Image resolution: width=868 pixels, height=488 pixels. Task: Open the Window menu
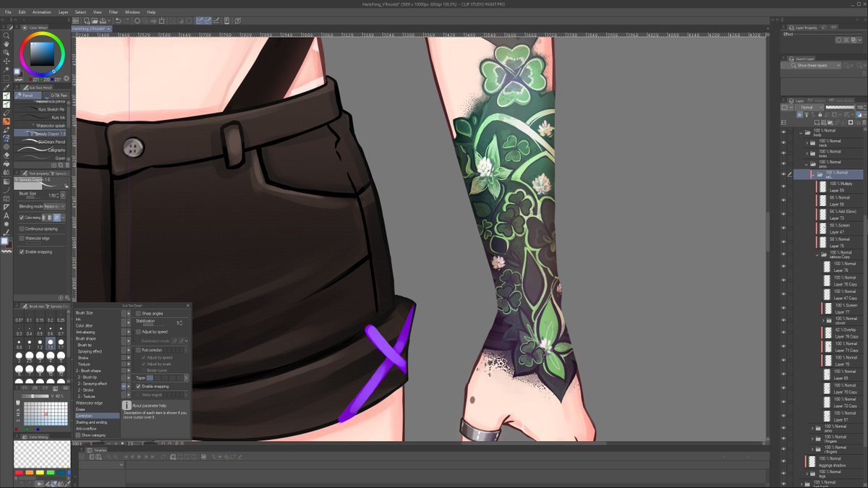pyautogui.click(x=132, y=12)
